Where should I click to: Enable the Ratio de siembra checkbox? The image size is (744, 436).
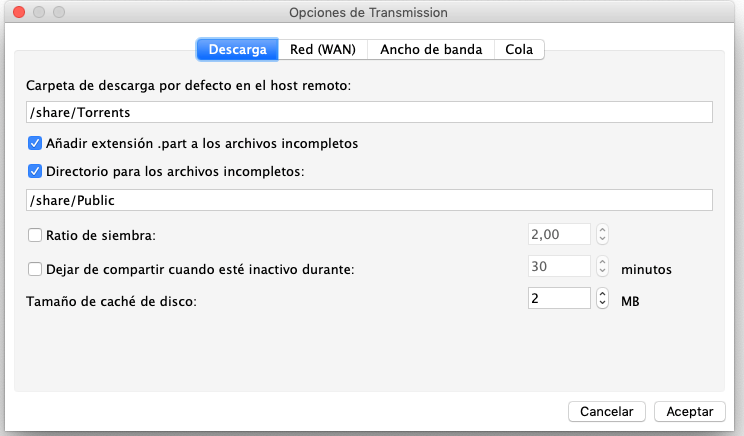[x=36, y=236]
